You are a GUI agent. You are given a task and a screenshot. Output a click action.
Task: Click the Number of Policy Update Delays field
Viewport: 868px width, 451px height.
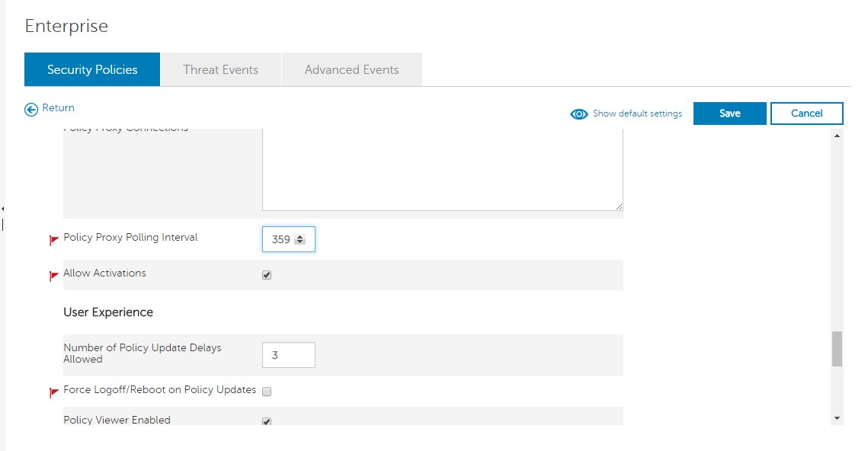288,355
